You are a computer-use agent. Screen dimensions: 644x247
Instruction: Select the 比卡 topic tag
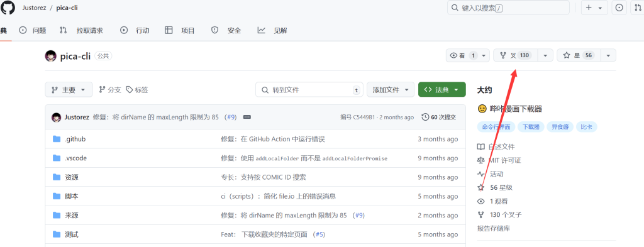coord(587,127)
